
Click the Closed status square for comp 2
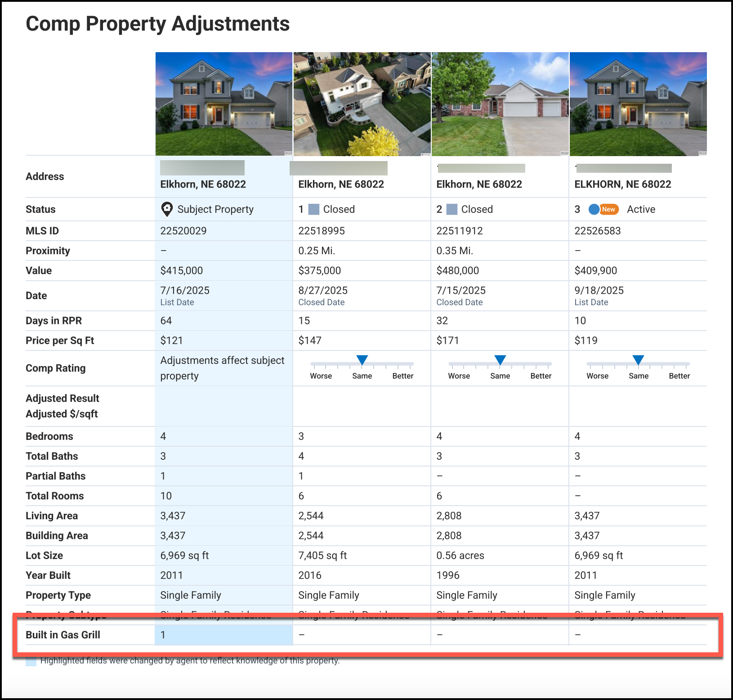452,209
